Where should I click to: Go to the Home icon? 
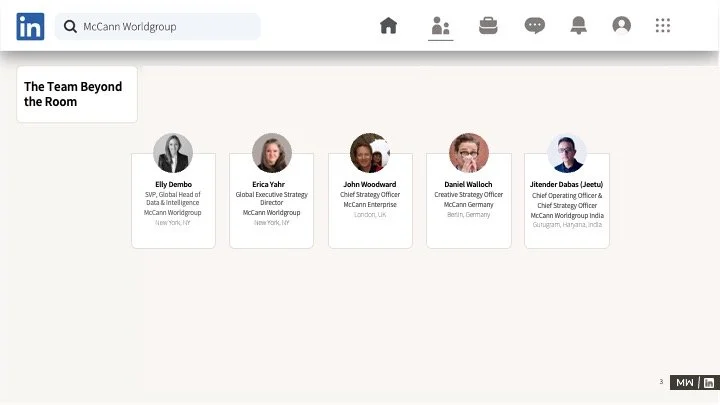point(388,26)
